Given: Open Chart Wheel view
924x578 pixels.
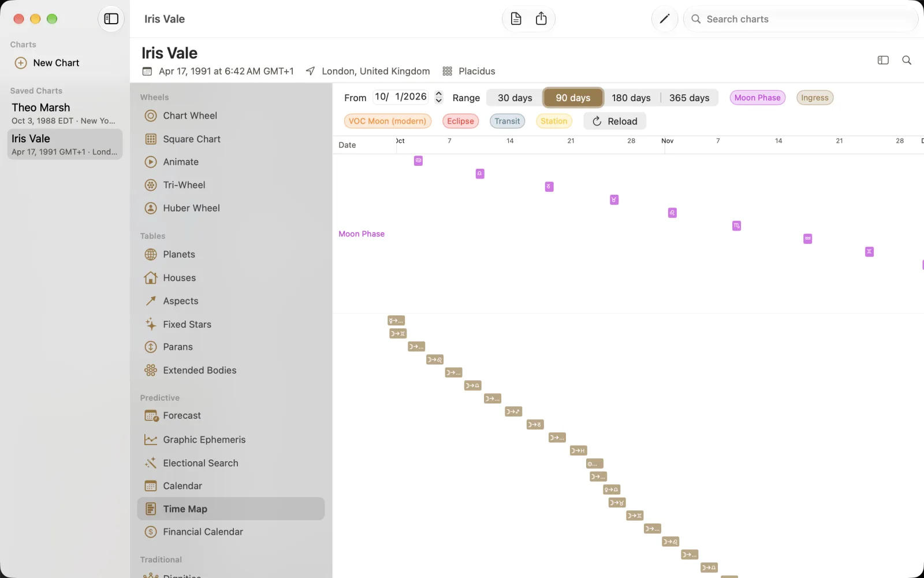Looking at the screenshot, I should pos(231,116).
